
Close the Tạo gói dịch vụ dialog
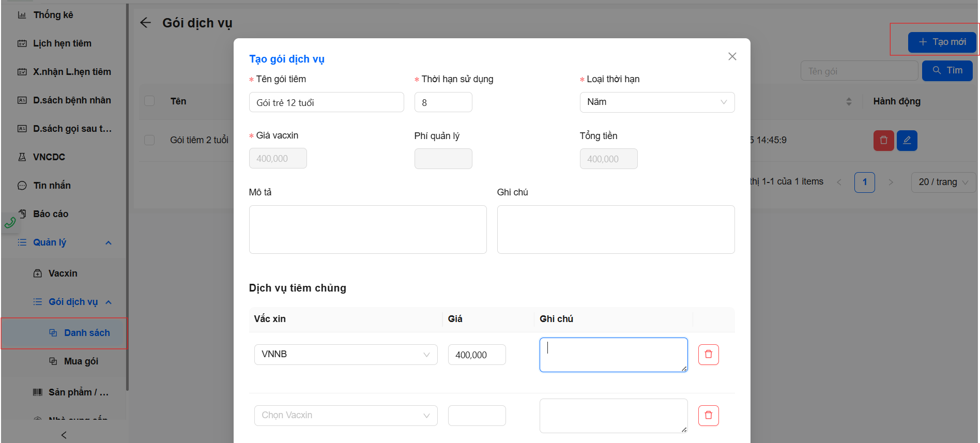tap(732, 56)
